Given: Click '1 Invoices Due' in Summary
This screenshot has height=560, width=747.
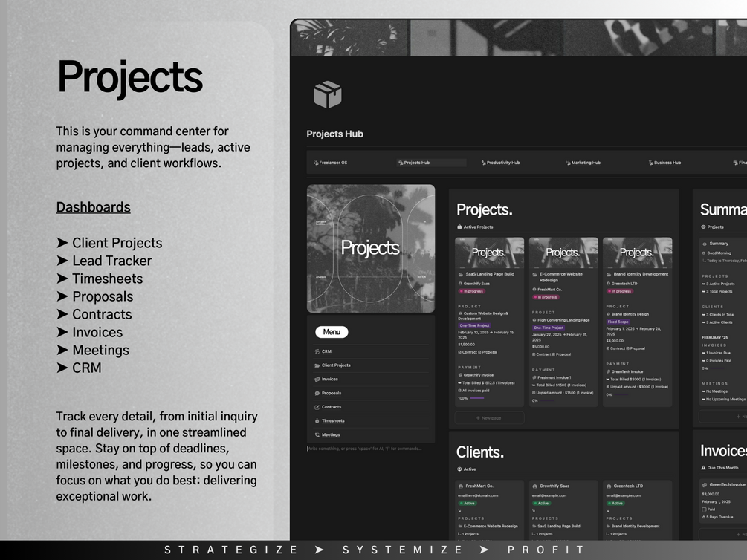Looking at the screenshot, I should [x=718, y=354].
